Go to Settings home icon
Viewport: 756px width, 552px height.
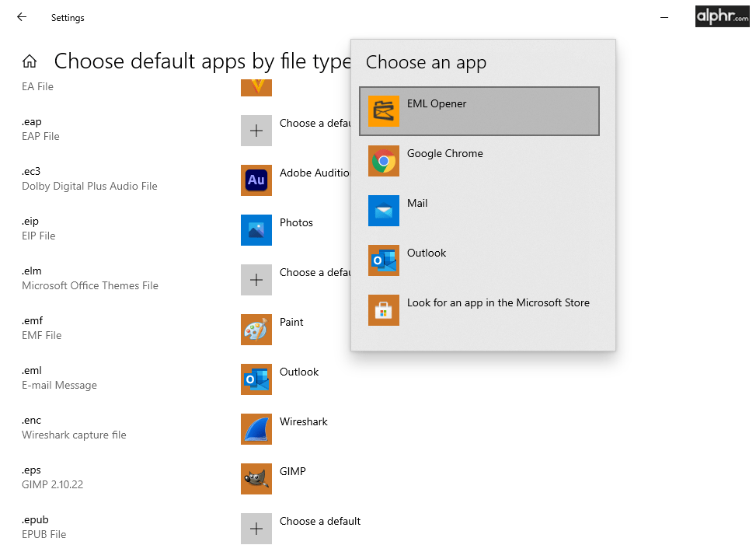click(30, 61)
